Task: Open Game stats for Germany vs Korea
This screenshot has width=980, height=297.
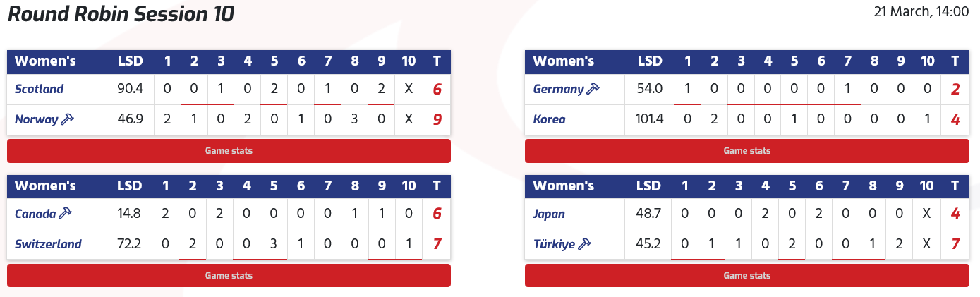Action: click(746, 151)
